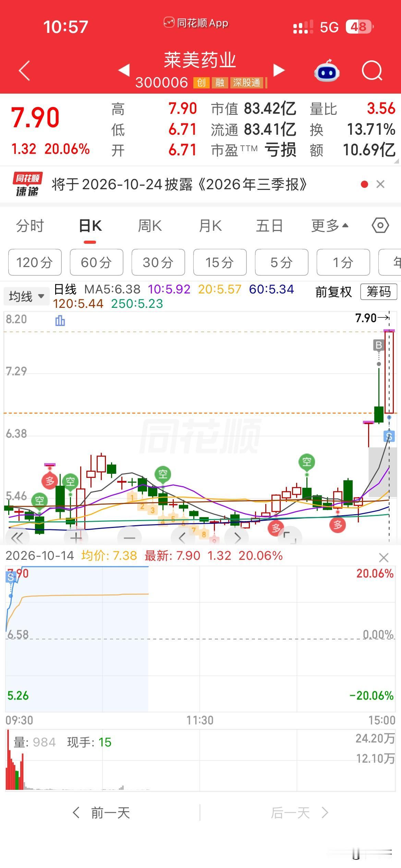Tap the fullscreen expand chart icon
The image size is (401, 868).
point(290,538)
